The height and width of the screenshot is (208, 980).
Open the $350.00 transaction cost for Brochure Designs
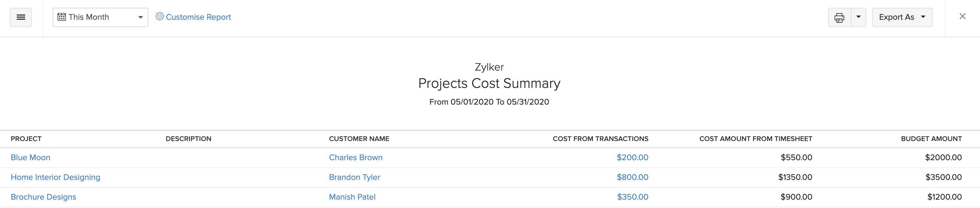(x=633, y=197)
